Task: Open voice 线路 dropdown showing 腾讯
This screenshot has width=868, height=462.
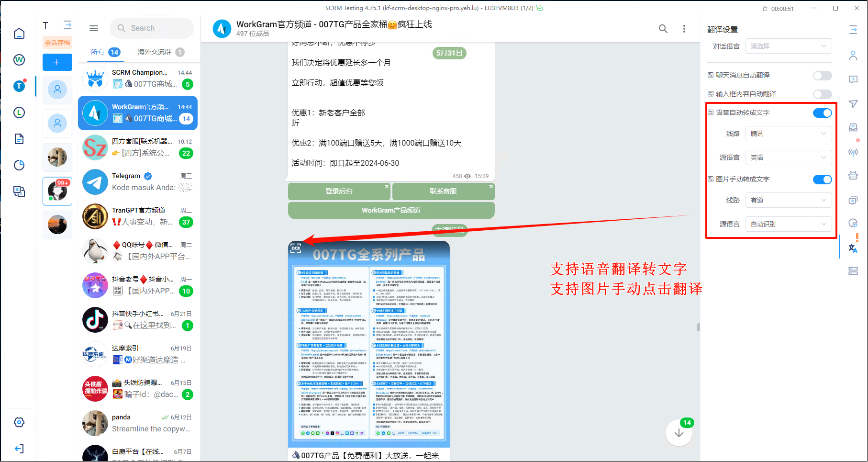Action: 789,134
